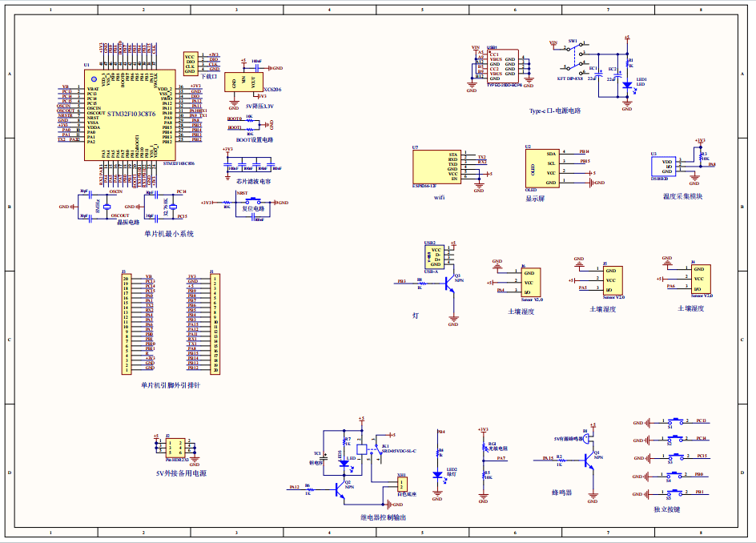Select the Q3 NPN transistor in 灯 circuit
This screenshot has height=543, width=756.
click(448, 284)
